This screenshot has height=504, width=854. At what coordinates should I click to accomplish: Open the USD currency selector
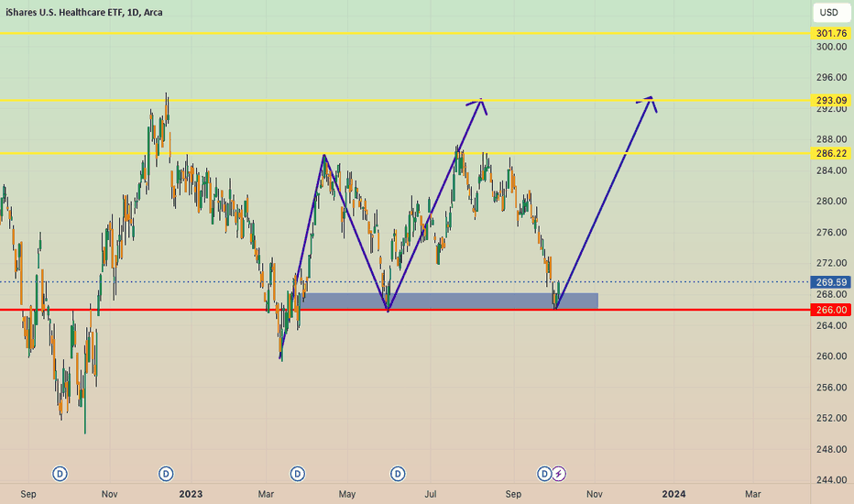tap(831, 13)
